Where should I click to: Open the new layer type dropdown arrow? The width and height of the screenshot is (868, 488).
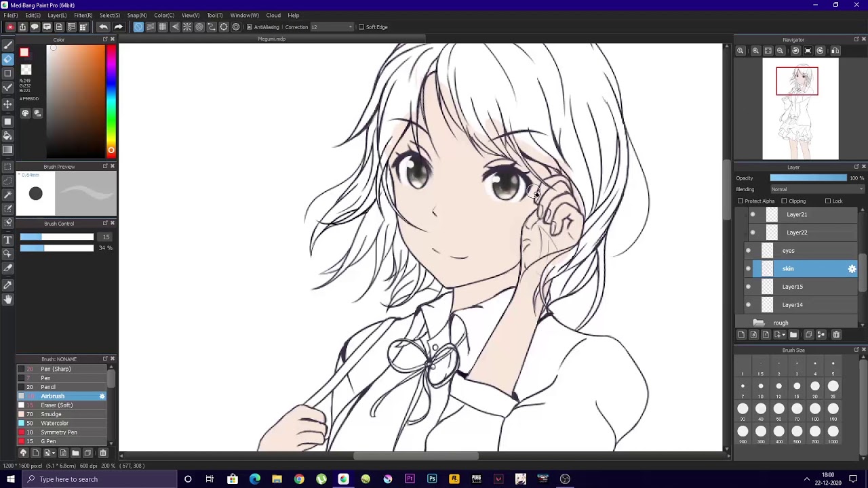(x=784, y=335)
